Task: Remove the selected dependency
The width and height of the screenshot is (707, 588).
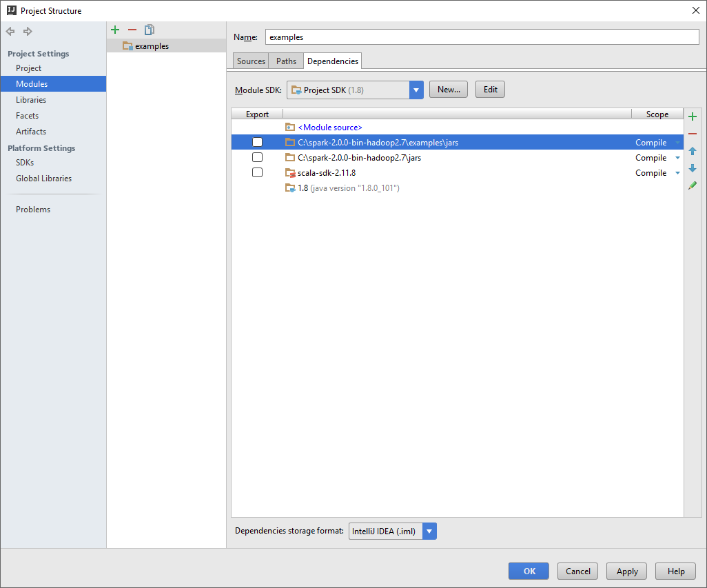Action: (693, 134)
